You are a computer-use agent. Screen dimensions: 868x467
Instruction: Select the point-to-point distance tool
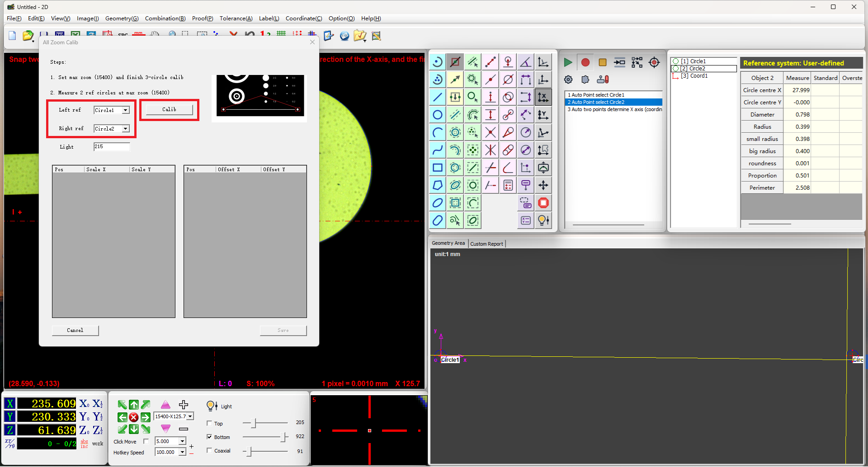click(491, 62)
